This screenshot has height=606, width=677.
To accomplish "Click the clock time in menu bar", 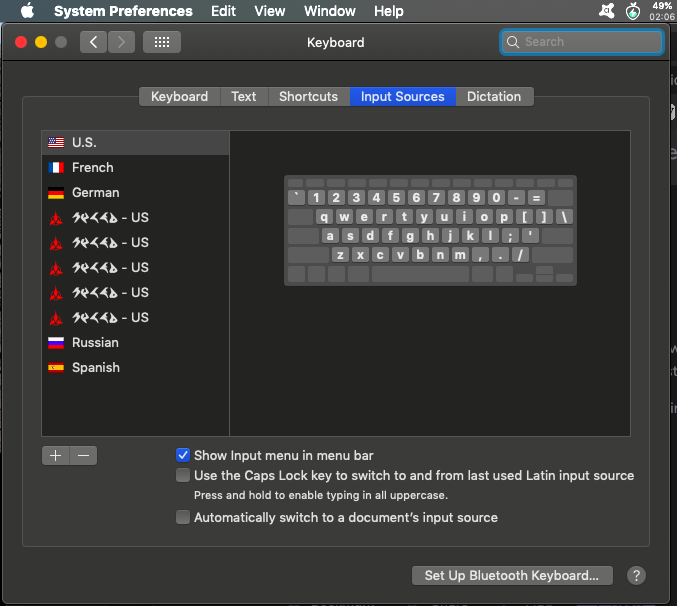I will point(662,16).
